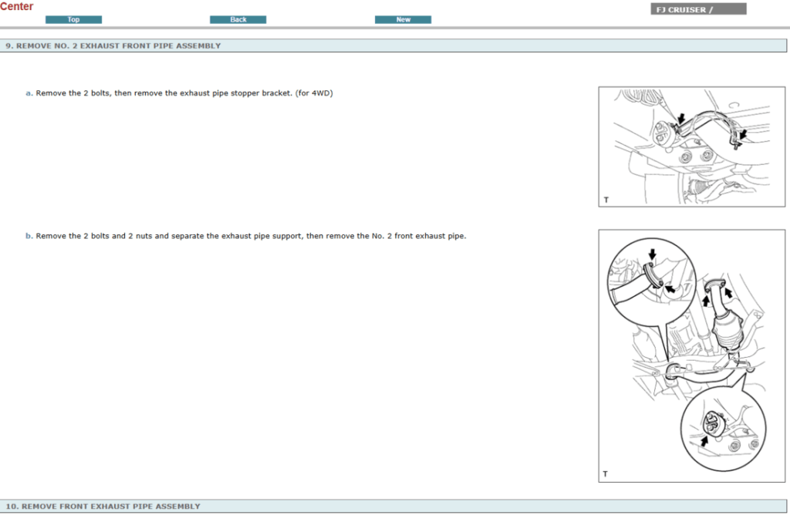
Task: Click the step b letter marker
Action: pos(29,236)
